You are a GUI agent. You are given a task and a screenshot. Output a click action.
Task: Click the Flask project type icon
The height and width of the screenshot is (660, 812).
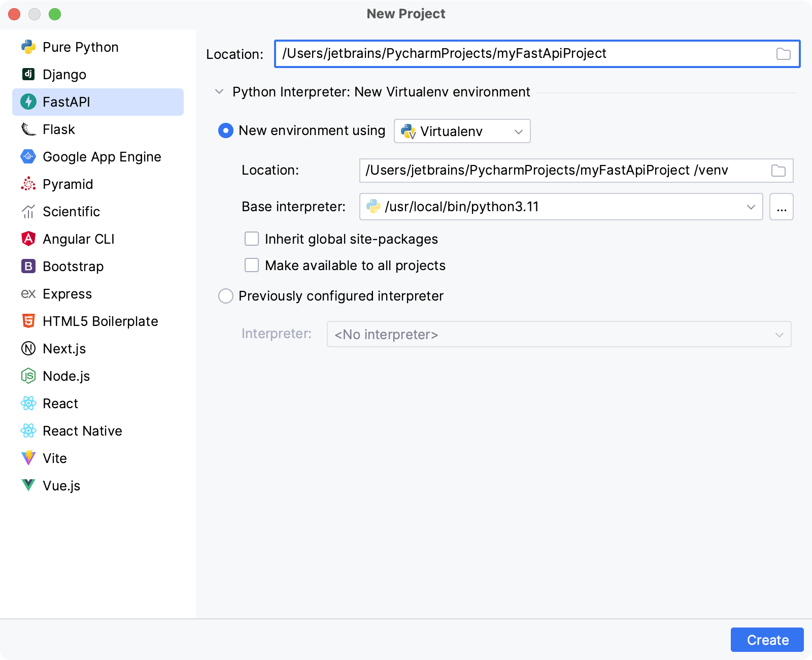[28, 129]
